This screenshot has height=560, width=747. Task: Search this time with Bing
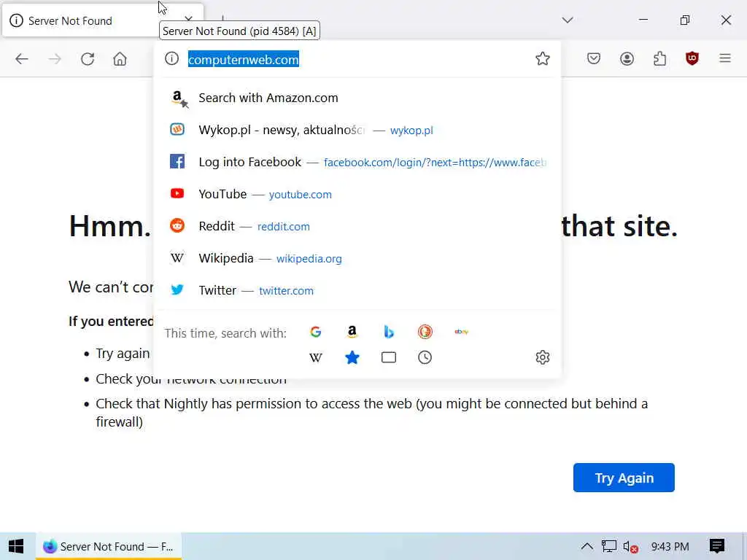tap(389, 332)
